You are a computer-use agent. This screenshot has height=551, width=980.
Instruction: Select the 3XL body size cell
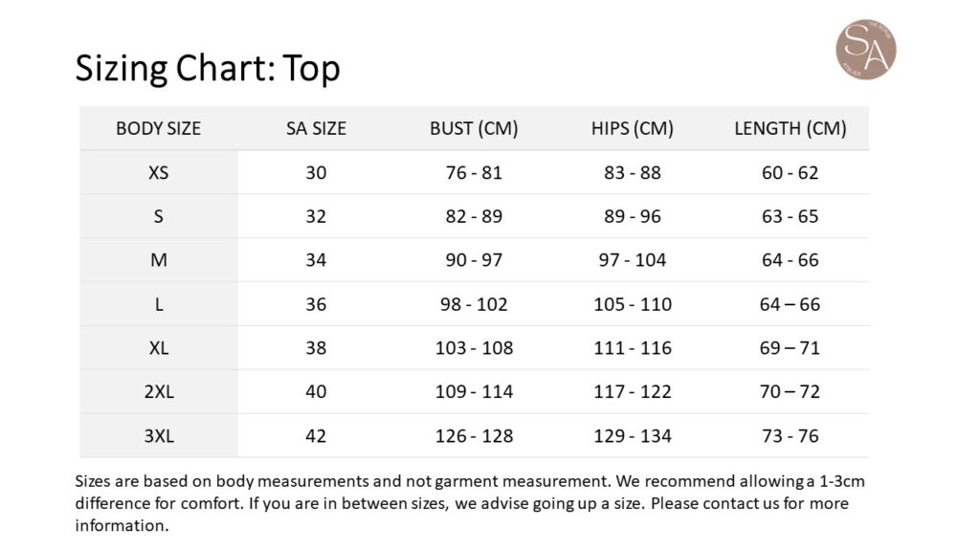click(158, 436)
